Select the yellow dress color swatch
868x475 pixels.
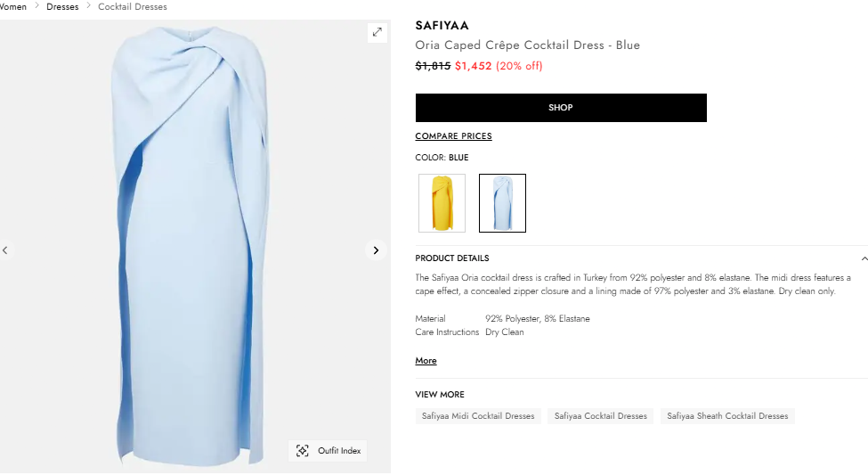(x=442, y=203)
